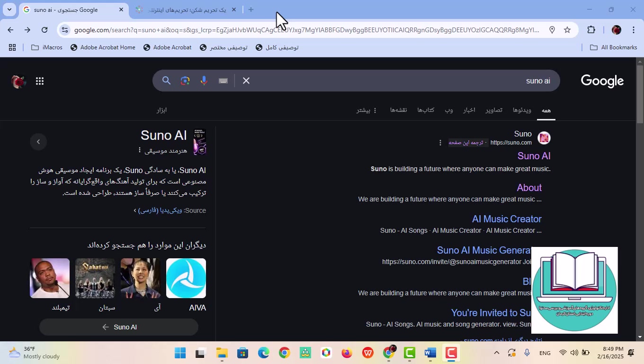This screenshot has width=644, height=364.
Task: Open the on-screen keyboard icon in search bar
Action: click(x=224, y=81)
